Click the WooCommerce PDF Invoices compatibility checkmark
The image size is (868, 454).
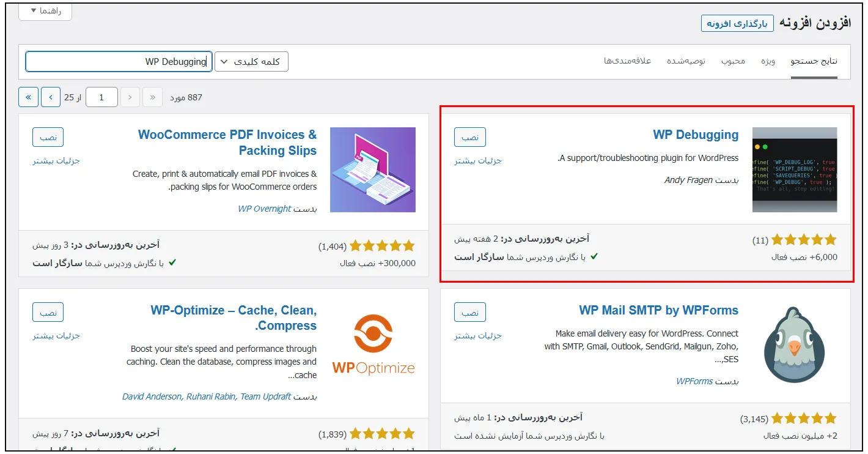click(172, 262)
